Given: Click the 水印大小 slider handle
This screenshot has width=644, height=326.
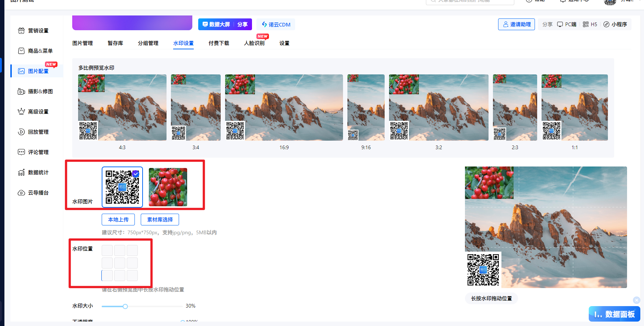Looking at the screenshot, I should pyautogui.click(x=125, y=306).
